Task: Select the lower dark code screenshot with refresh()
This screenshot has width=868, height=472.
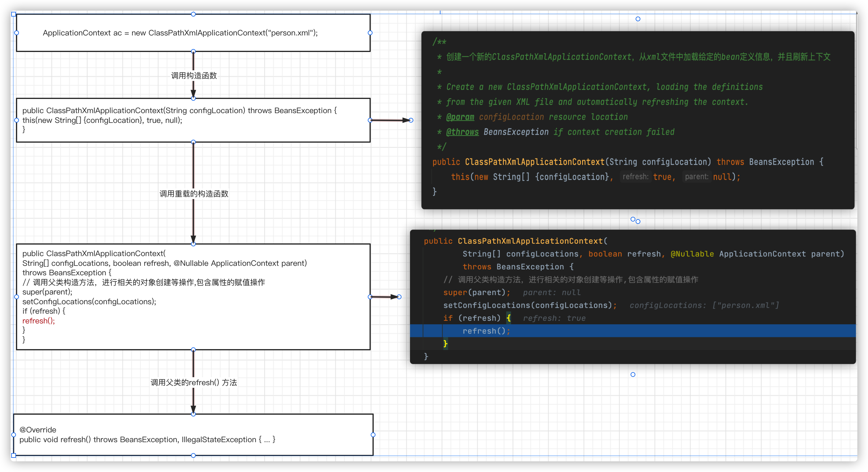Action: 633,297
